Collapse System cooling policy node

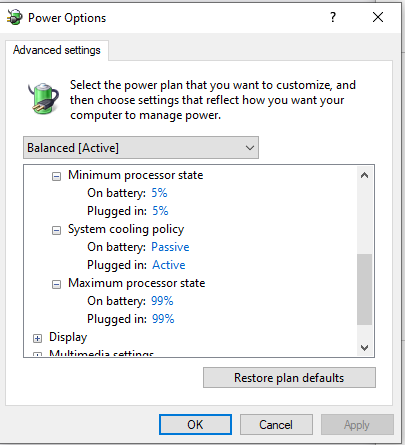coord(56,230)
